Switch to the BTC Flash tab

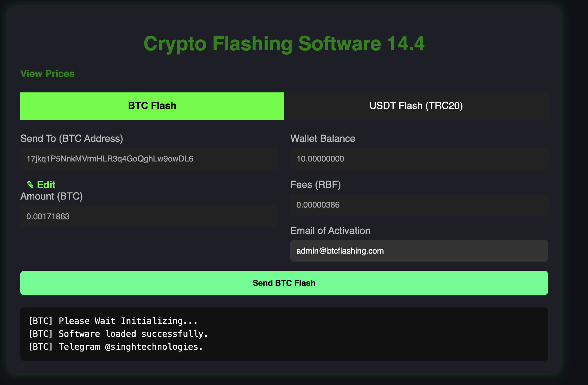(152, 106)
